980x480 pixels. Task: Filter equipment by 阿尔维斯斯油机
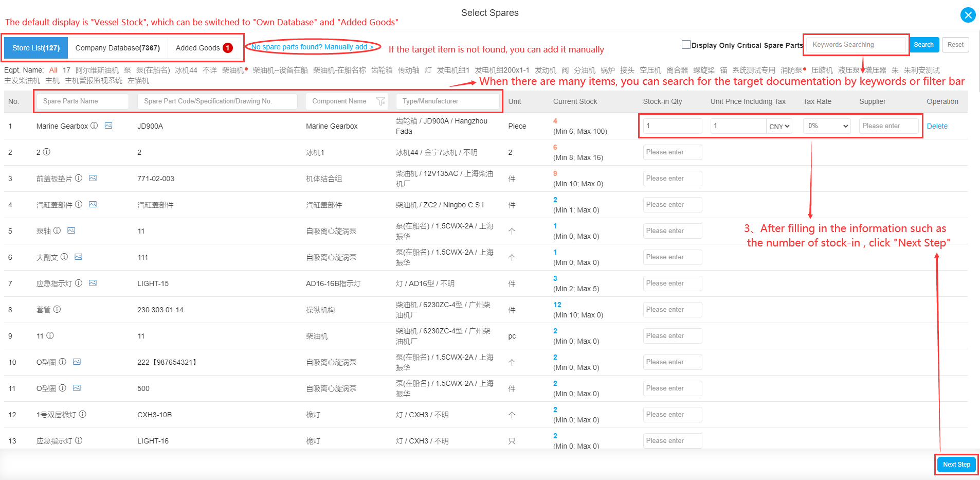[x=97, y=70]
